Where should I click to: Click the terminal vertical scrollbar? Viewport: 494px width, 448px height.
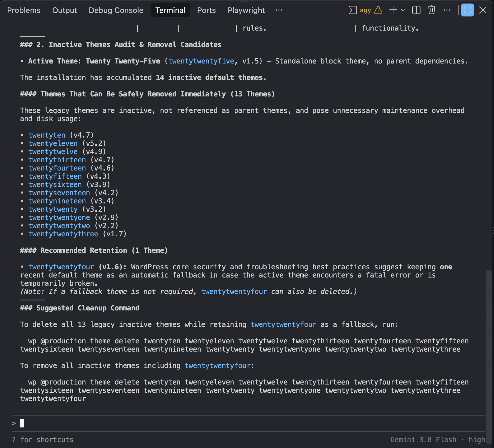click(x=488, y=357)
